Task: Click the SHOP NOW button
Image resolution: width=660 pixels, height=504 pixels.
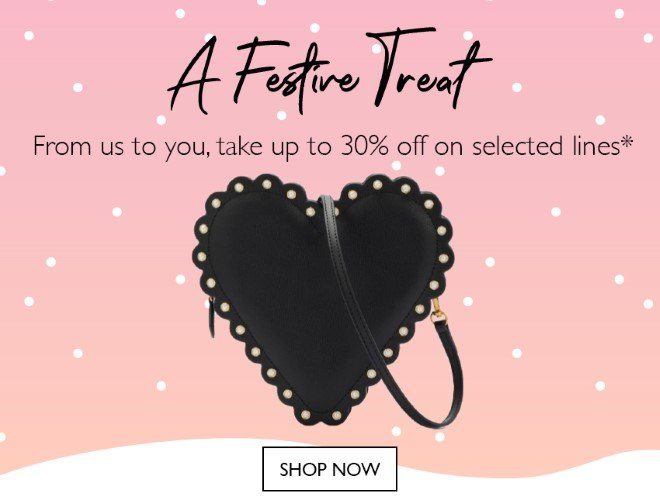Action: coord(330,469)
